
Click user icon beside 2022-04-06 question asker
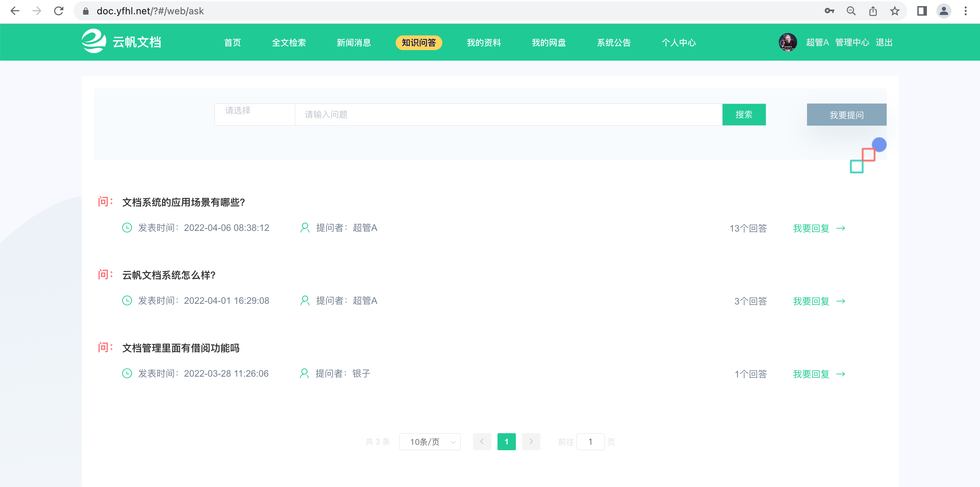coord(304,227)
